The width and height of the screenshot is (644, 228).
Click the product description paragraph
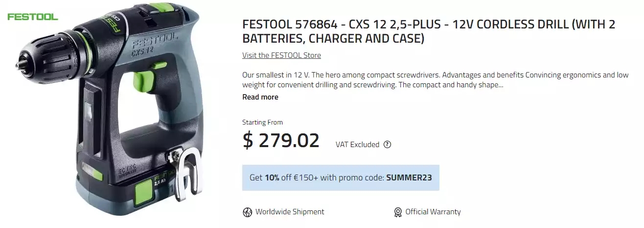click(x=435, y=80)
